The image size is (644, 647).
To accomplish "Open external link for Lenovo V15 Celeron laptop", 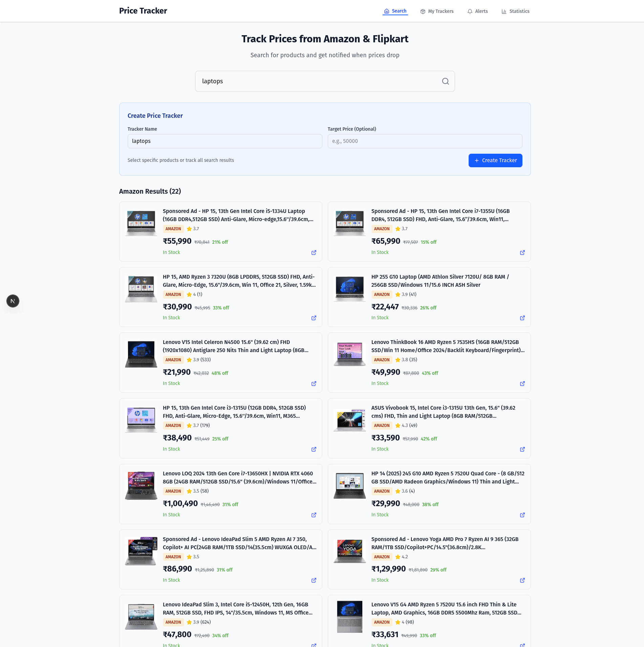I will click(x=314, y=384).
